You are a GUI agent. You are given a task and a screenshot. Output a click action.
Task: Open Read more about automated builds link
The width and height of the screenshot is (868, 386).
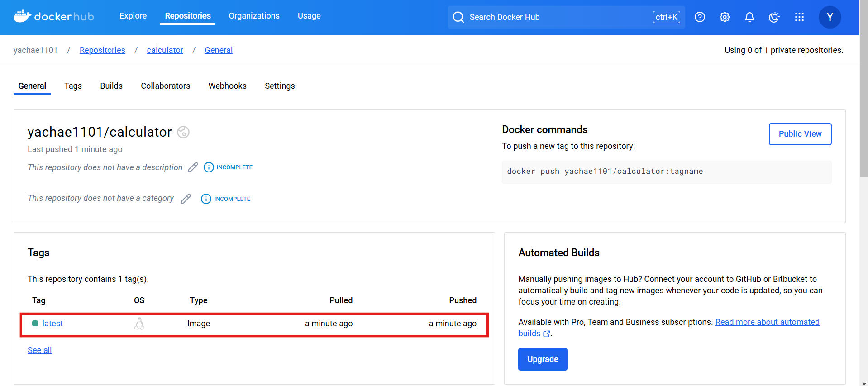click(x=767, y=322)
